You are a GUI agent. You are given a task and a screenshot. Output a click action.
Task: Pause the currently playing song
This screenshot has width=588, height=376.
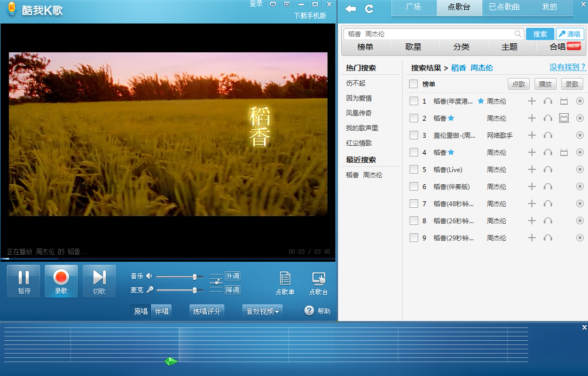[23, 281]
